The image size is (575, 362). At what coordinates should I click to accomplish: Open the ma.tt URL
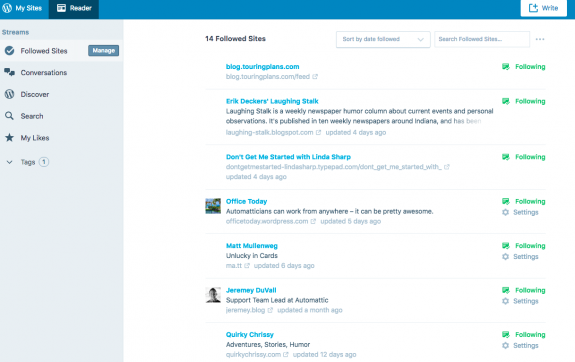234,266
